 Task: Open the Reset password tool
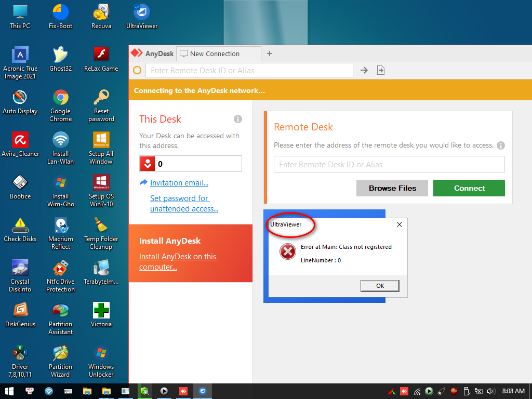click(101, 106)
